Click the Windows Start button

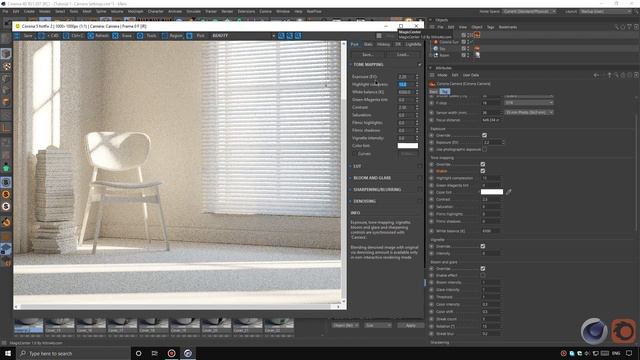click(8, 353)
